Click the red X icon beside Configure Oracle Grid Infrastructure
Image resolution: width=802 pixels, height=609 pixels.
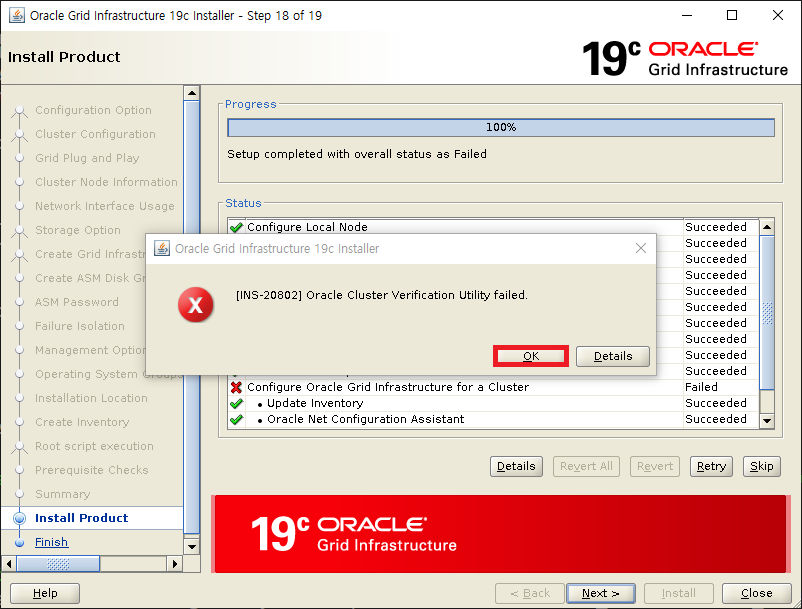(x=236, y=387)
